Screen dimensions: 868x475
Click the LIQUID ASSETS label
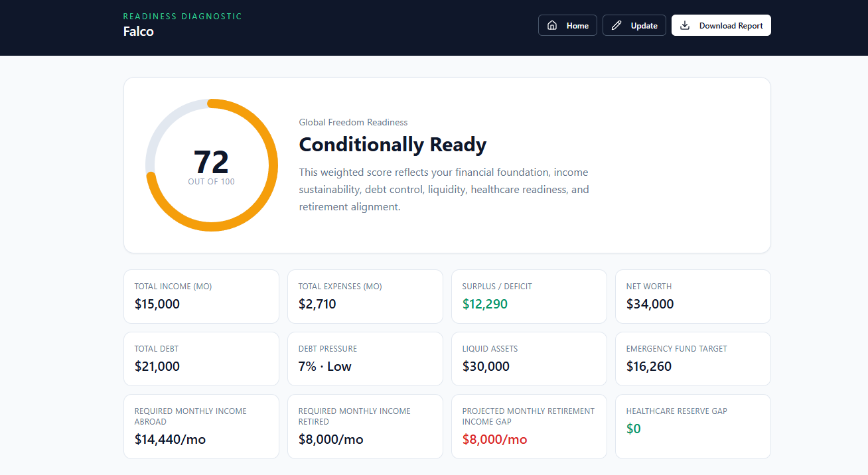tap(490, 349)
